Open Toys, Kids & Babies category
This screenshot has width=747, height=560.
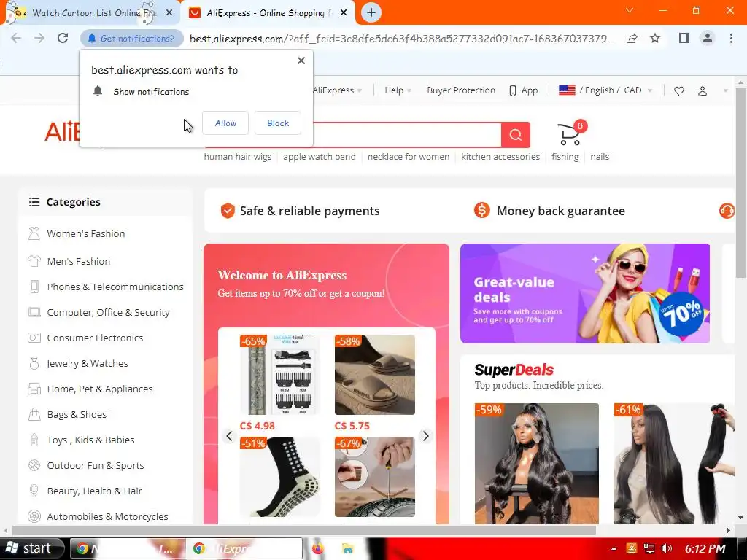[x=90, y=440]
